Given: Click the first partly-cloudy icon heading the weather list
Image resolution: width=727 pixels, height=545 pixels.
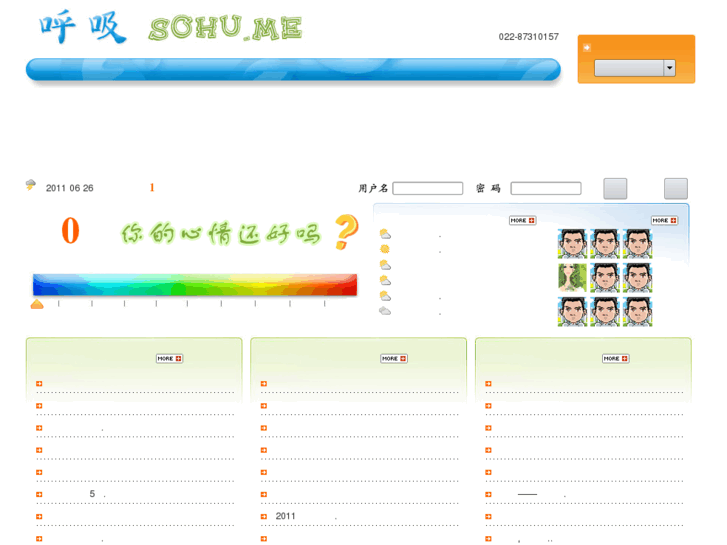Looking at the screenshot, I should [385, 233].
